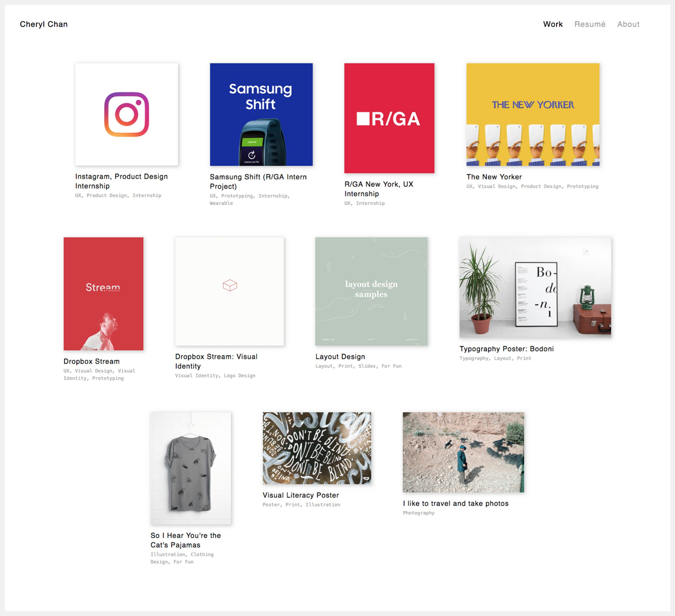
Task: Open the red R/GA thumbnail
Action: (389, 118)
